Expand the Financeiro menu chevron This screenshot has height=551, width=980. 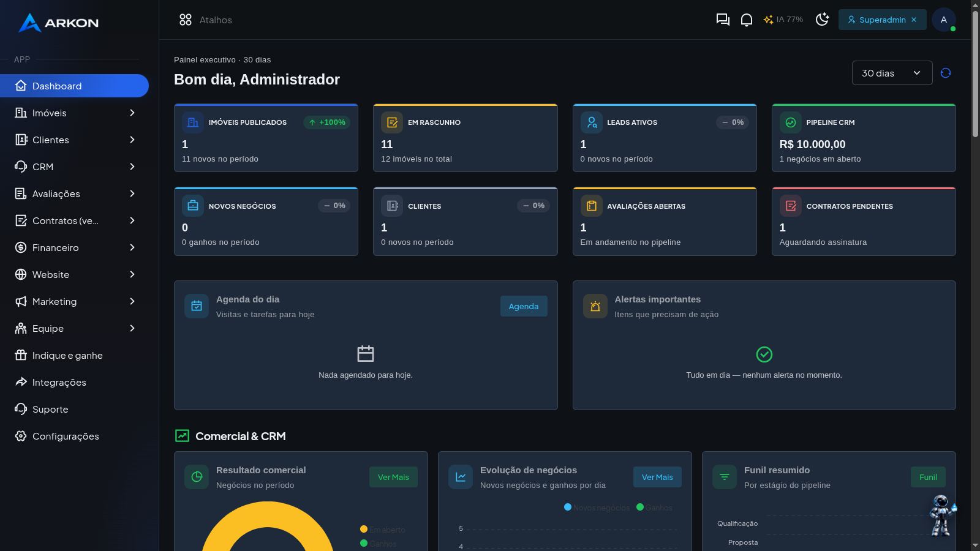click(132, 247)
